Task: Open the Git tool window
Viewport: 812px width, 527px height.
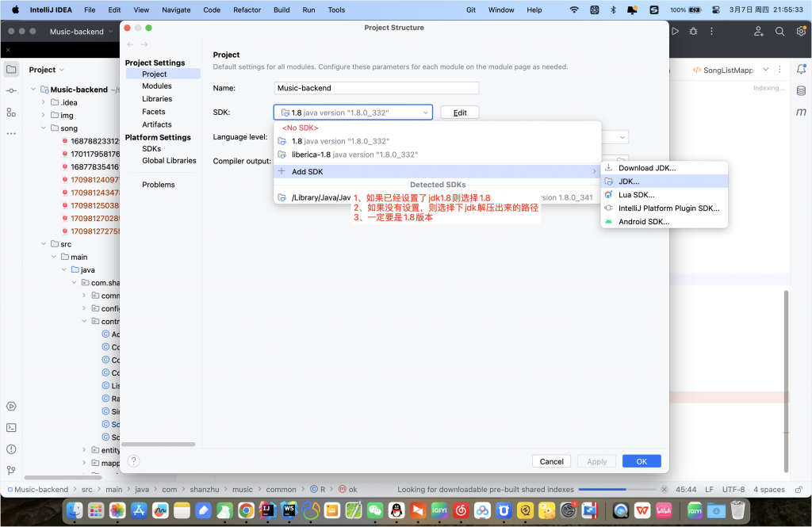Action: (x=11, y=468)
